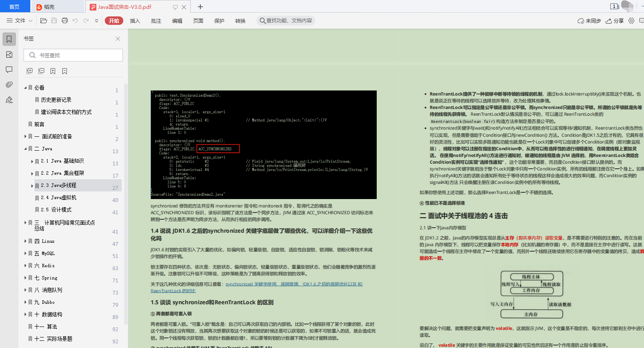The width and height of the screenshot is (644, 348).
Task: Open the bookmarks panel sidebar icon
Action: tap(9, 39)
